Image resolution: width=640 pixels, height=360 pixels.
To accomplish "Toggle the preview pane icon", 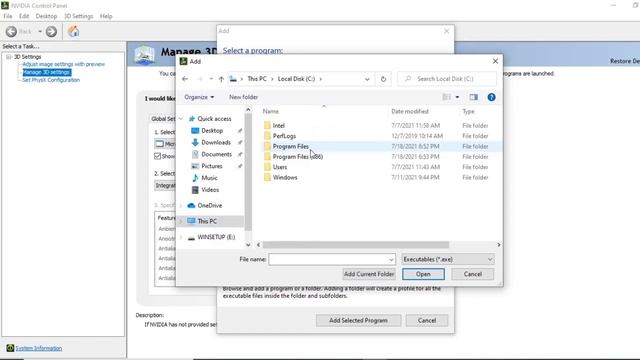I will pyautogui.click(x=473, y=97).
